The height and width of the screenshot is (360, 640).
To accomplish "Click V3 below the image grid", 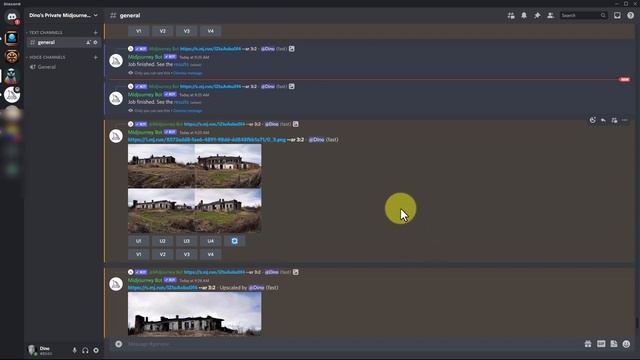I will click(x=187, y=254).
